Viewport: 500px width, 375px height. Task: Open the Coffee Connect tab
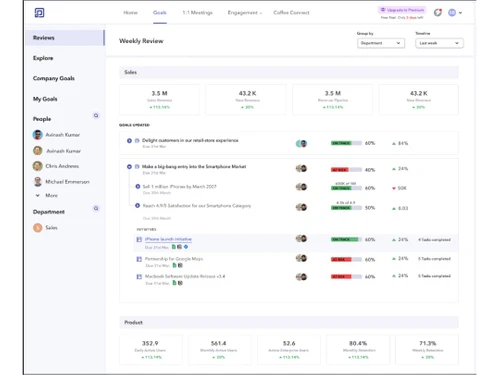tap(291, 13)
